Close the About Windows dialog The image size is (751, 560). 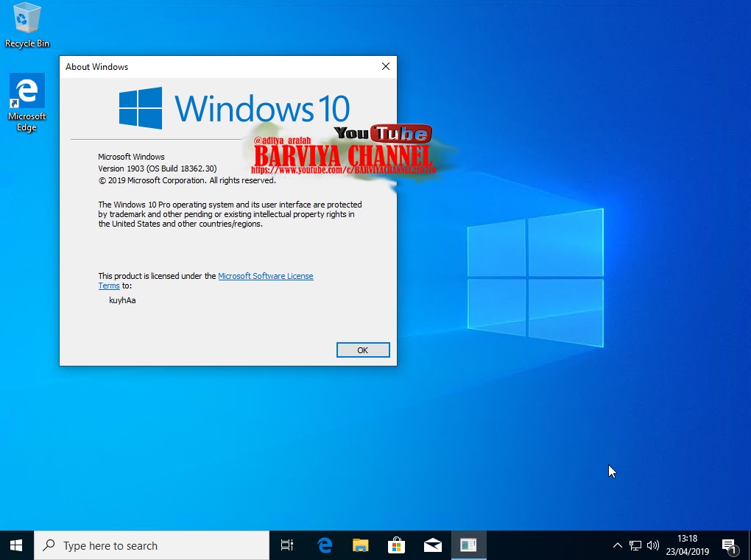point(385,66)
